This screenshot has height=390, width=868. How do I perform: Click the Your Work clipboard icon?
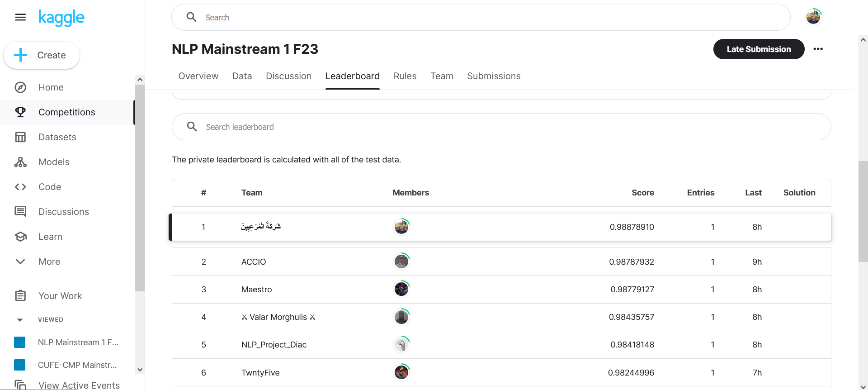click(20, 296)
